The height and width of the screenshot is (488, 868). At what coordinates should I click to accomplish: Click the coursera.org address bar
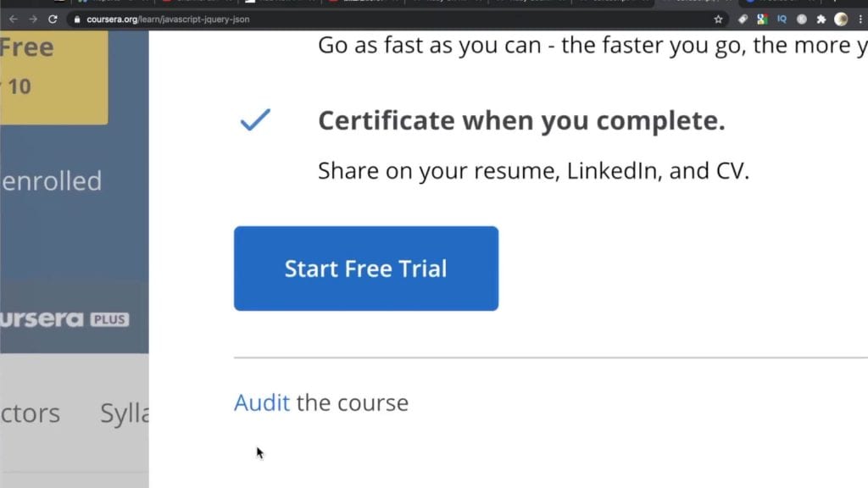(x=387, y=19)
